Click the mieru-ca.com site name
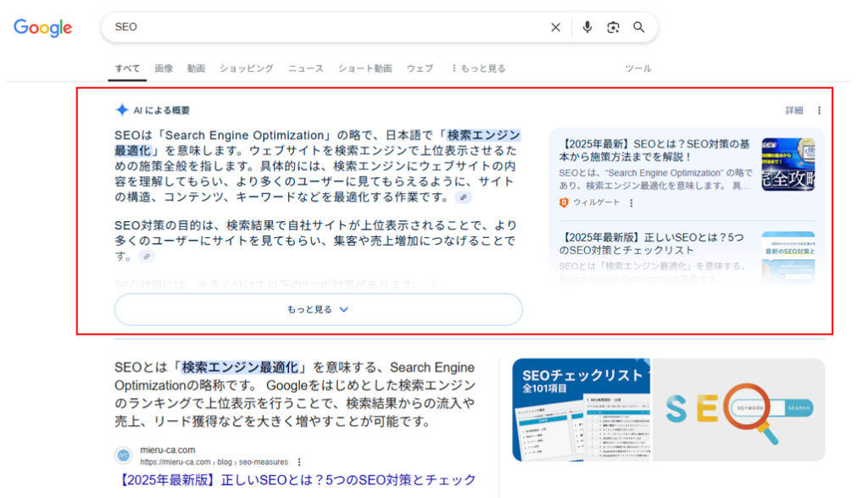Screen dimensions: 868x498 point(167,450)
